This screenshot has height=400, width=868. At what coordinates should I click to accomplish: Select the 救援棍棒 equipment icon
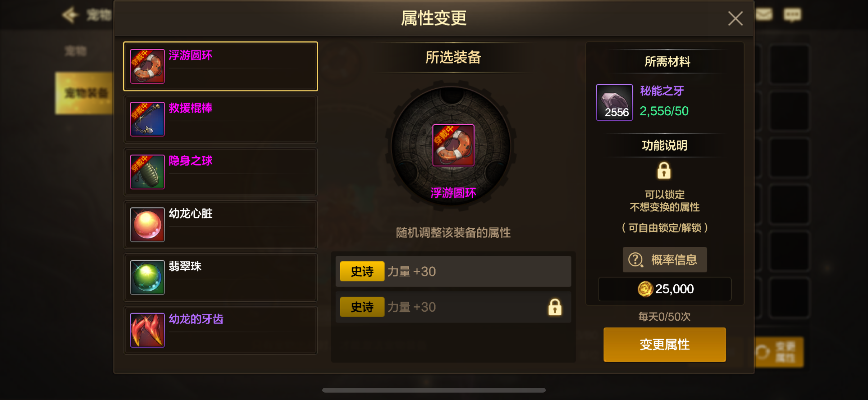147,119
